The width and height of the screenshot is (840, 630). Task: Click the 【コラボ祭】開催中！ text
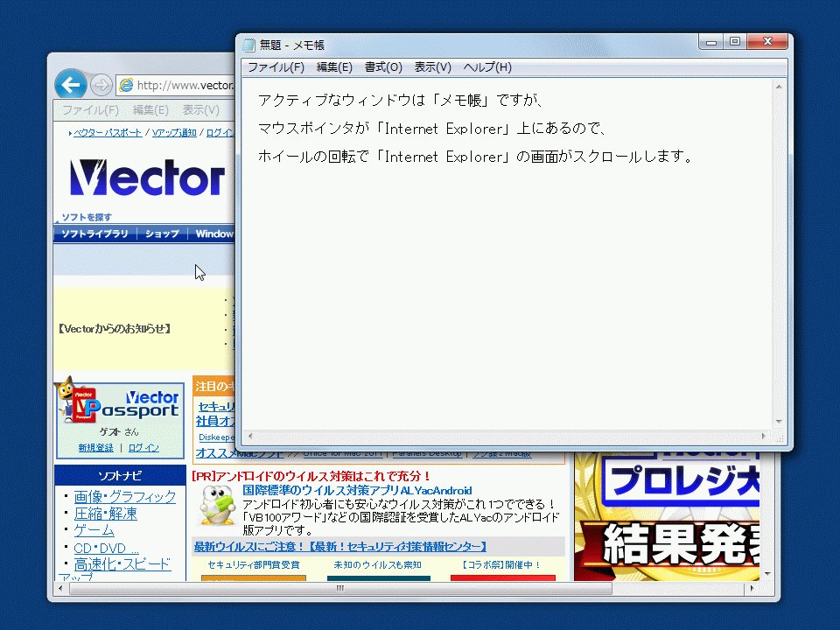(x=500, y=564)
